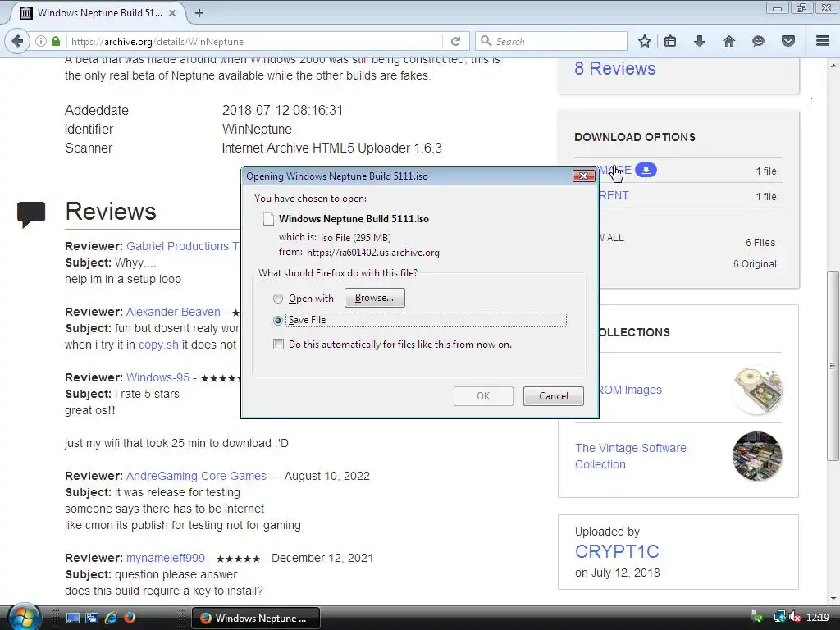Reload the page with the refresh icon
The image size is (840, 630).
click(x=455, y=41)
